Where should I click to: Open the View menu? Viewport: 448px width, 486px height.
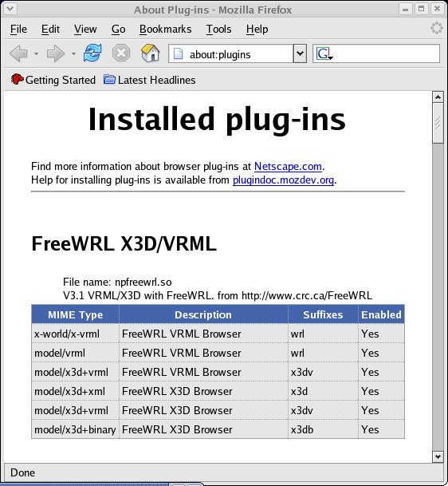85,30
